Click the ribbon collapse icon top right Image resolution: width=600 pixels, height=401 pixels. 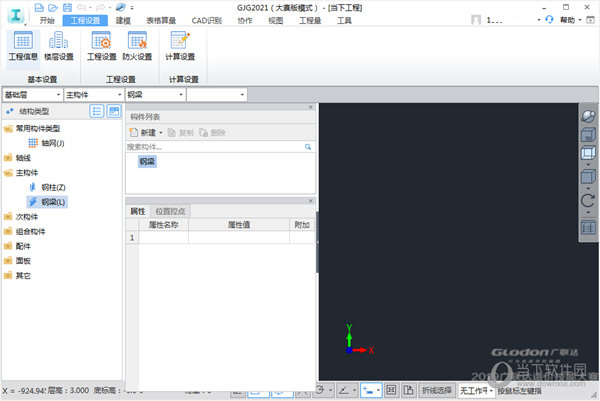point(591,20)
